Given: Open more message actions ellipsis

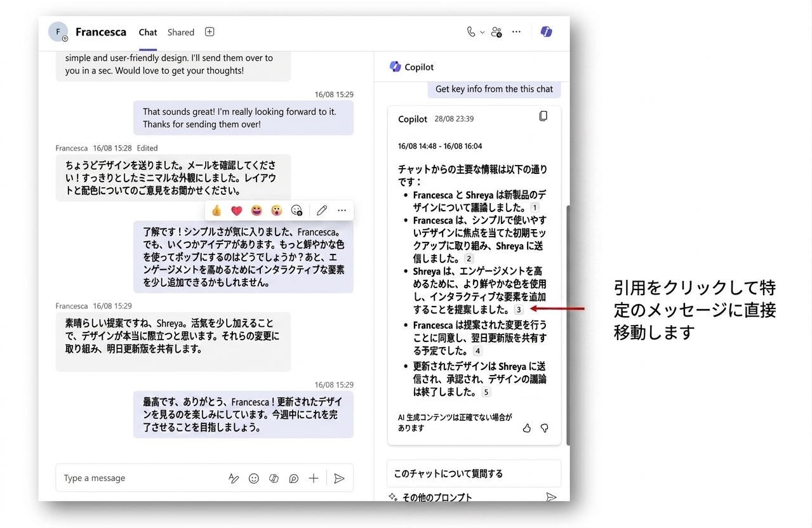Looking at the screenshot, I should point(342,211).
